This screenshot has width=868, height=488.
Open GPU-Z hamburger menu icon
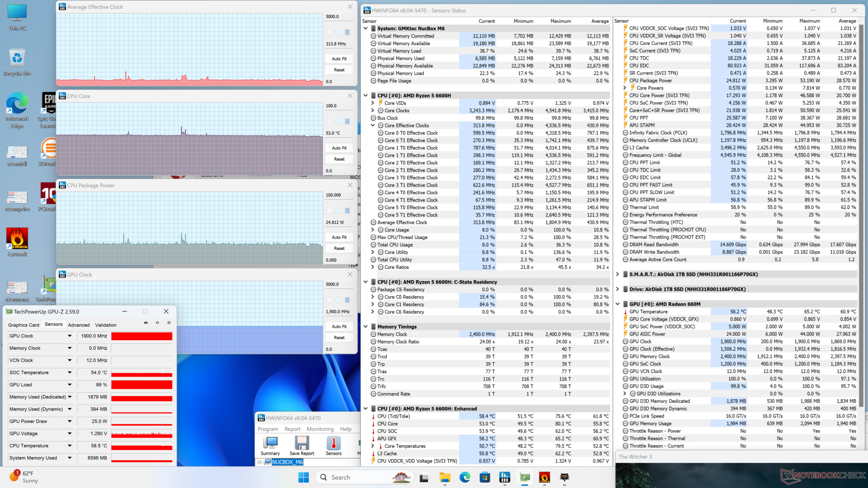[x=169, y=323]
